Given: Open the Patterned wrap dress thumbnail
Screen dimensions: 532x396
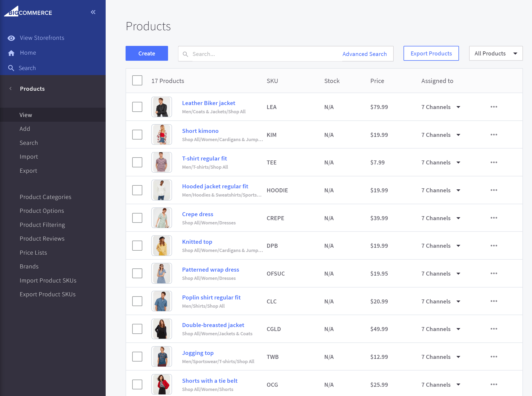Looking at the screenshot, I should point(161,273).
